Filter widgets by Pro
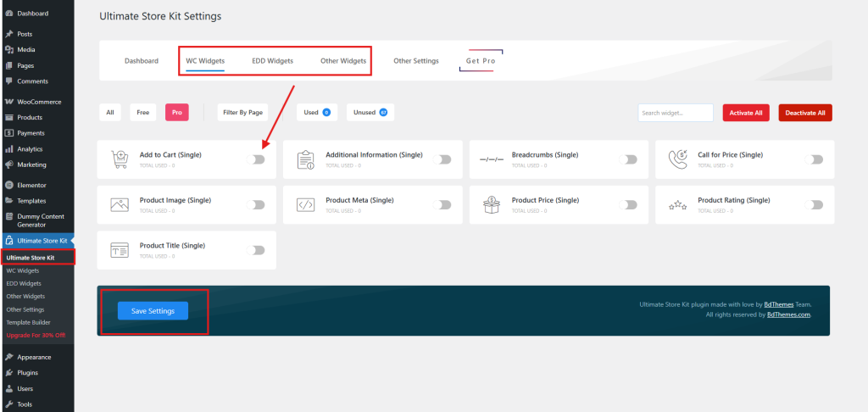The width and height of the screenshot is (868, 412). (x=177, y=113)
